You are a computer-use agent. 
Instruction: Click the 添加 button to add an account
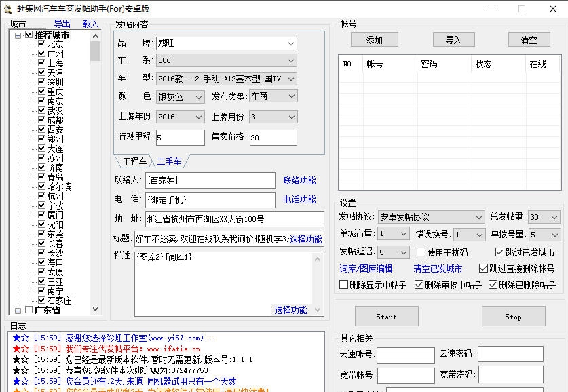pyautogui.click(x=373, y=39)
